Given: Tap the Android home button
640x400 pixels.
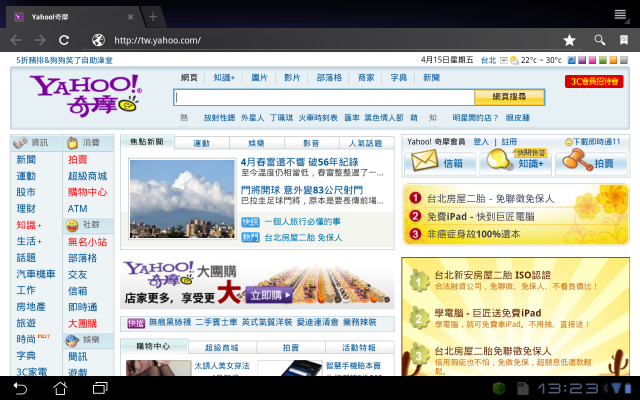Looking at the screenshot, I should [60, 388].
